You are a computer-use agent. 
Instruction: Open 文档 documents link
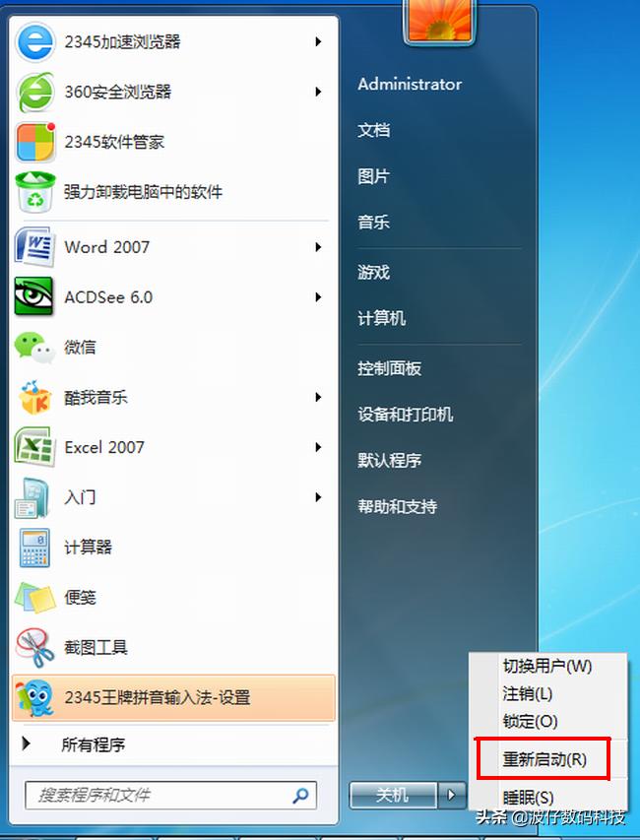[x=373, y=130]
